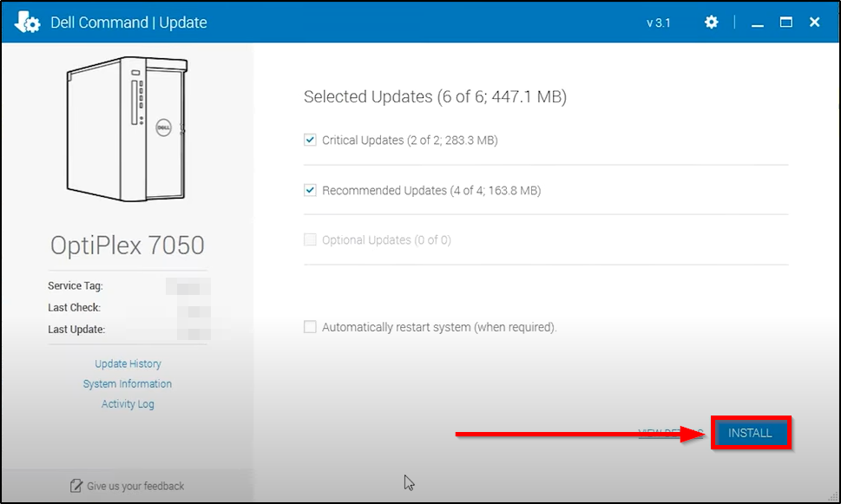Open settings with the gear icon
This screenshot has width=841, height=504.
pyautogui.click(x=712, y=23)
